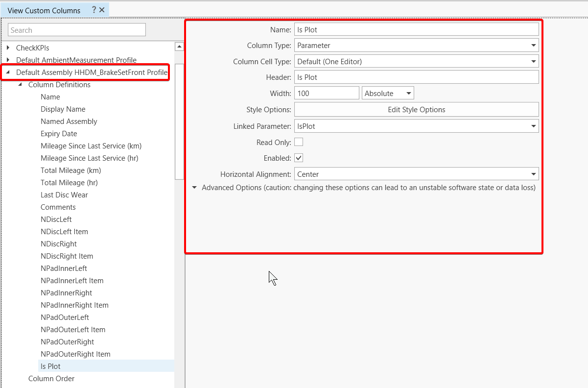
Task: Uncheck the Enabled checkbox
Action: click(299, 158)
